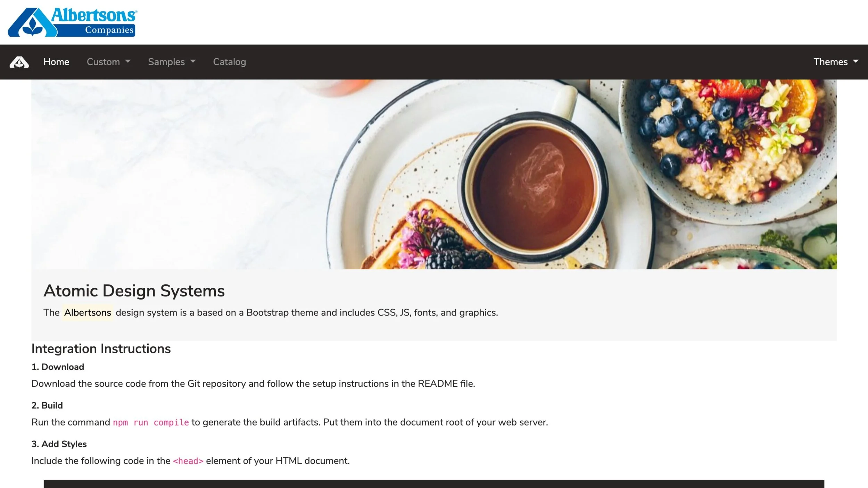Click the 1. Download step heading

58,367
